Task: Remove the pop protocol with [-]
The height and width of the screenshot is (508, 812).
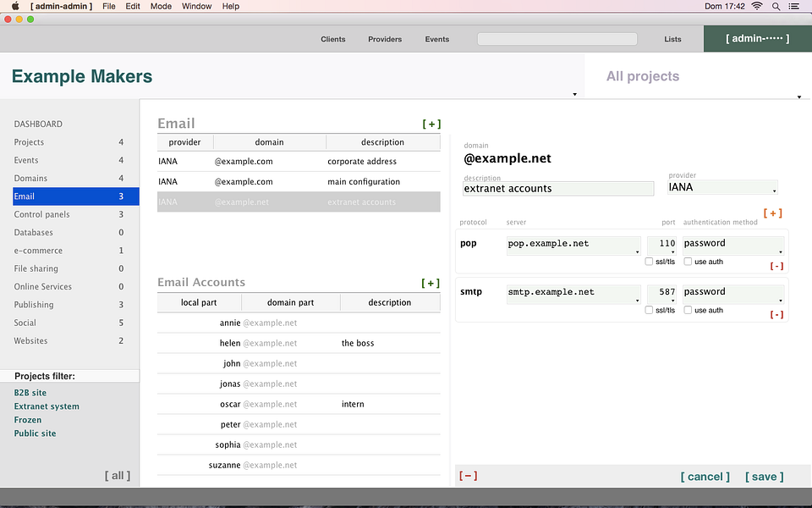Action: click(776, 267)
